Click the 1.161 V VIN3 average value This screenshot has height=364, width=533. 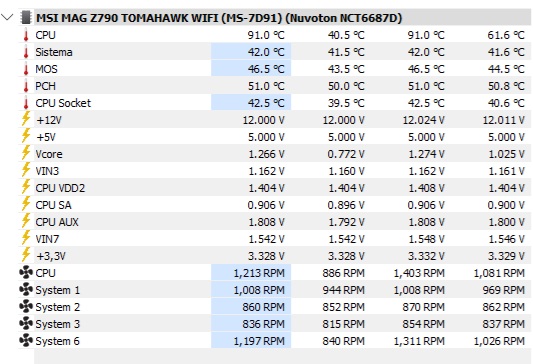point(506,171)
